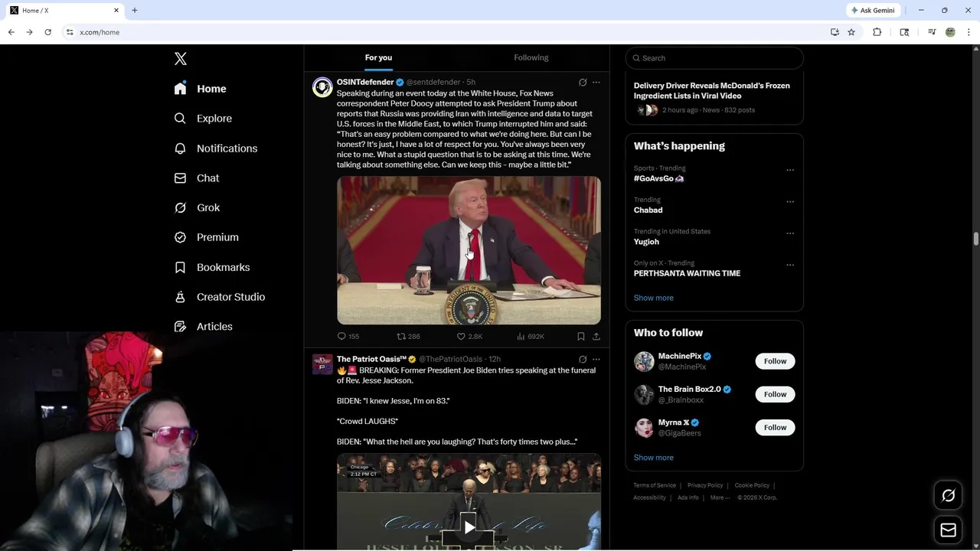The image size is (980, 551).
Task: Click the X logo in sidebar
Action: point(181,59)
